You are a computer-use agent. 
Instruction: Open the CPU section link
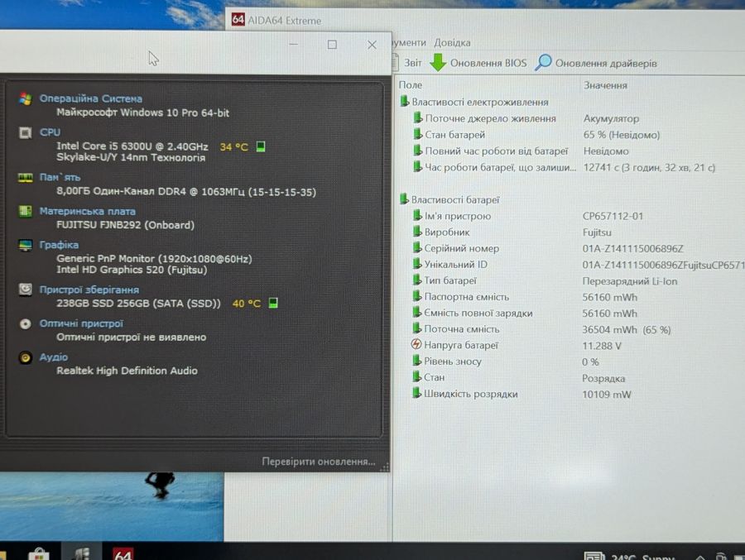[50, 132]
